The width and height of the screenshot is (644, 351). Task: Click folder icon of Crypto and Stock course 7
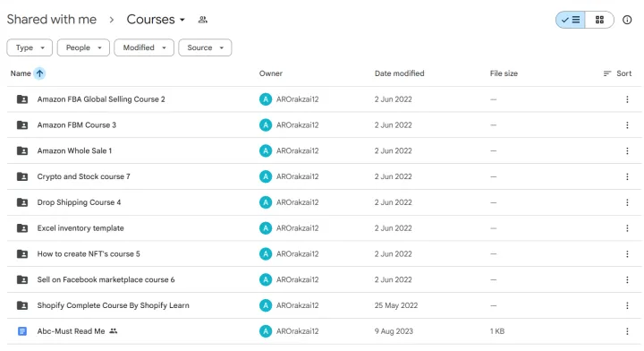pos(22,176)
